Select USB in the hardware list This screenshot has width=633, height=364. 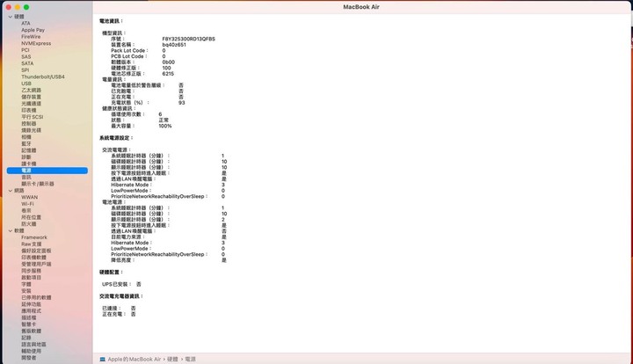(x=26, y=84)
